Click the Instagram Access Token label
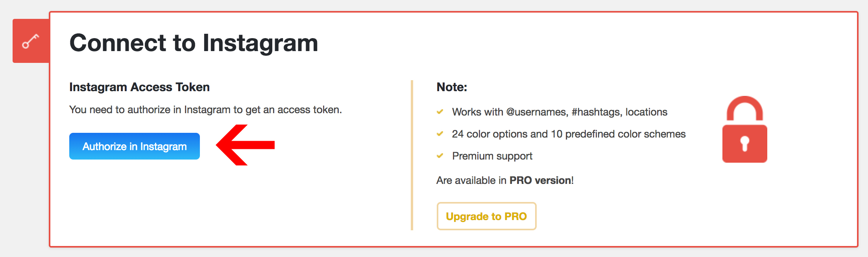 pyautogui.click(x=139, y=87)
